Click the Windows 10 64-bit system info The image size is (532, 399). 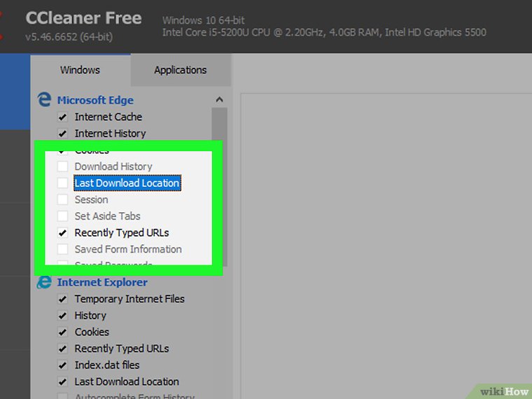pos(203,20)
